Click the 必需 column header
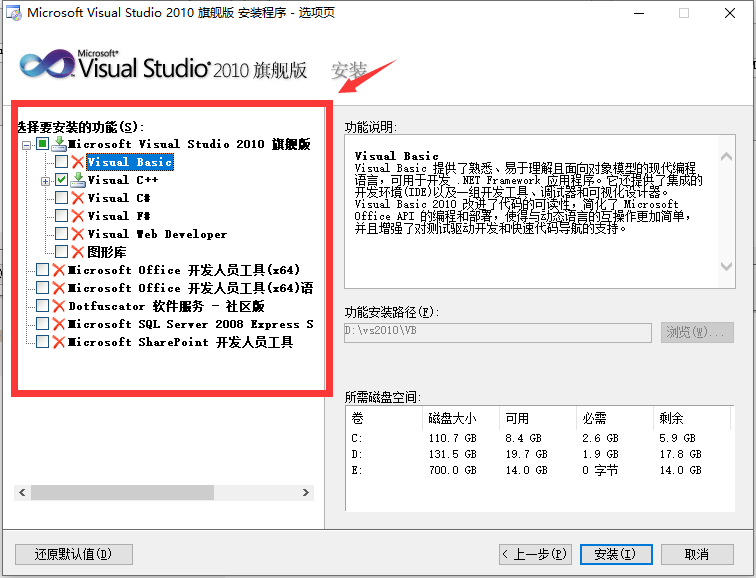This screenshot has width=756, height=578. tap(615, 418)
